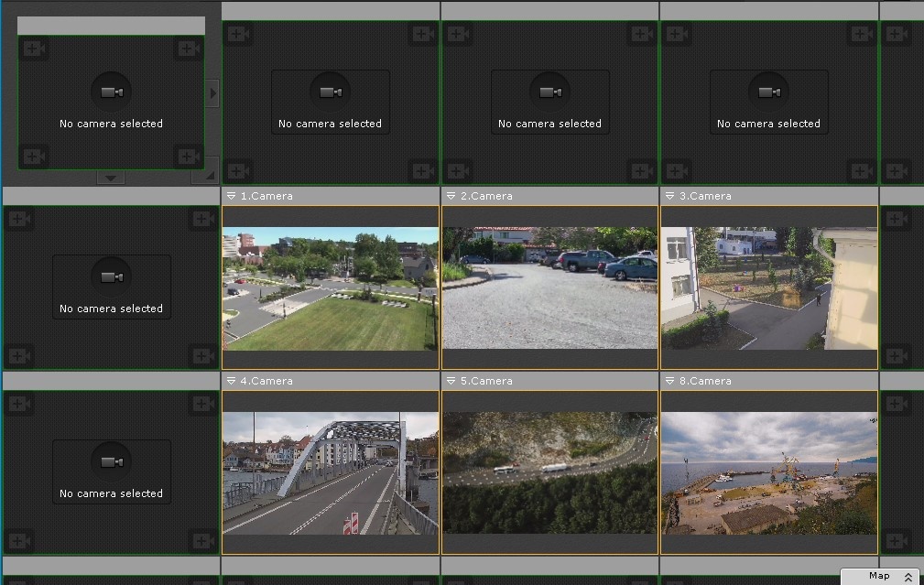Open the 2.Camera dropdown triangle

tap(451, 196)
